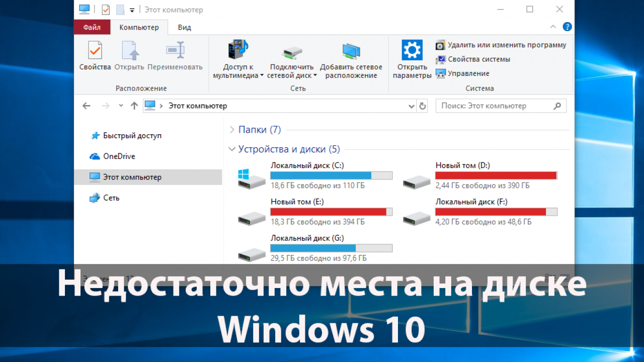This screenshot has width=644, height=362.
Task: Click the Local Disk (F:) red usage bar
Action: click(x=496, y=212)
